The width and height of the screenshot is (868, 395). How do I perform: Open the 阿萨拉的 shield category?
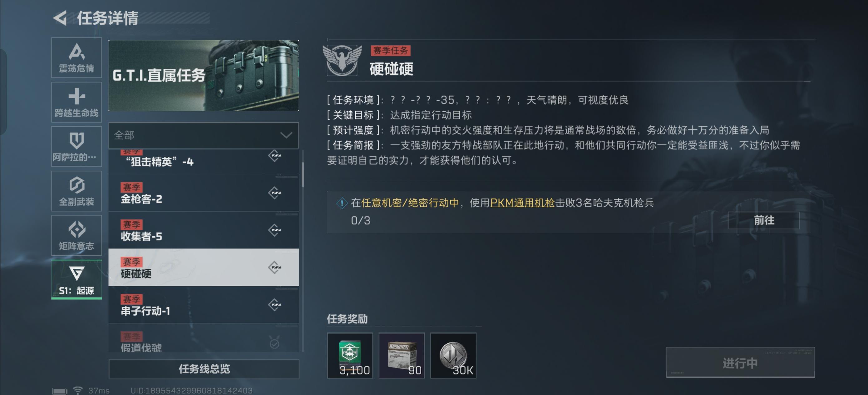click(76, 146)
